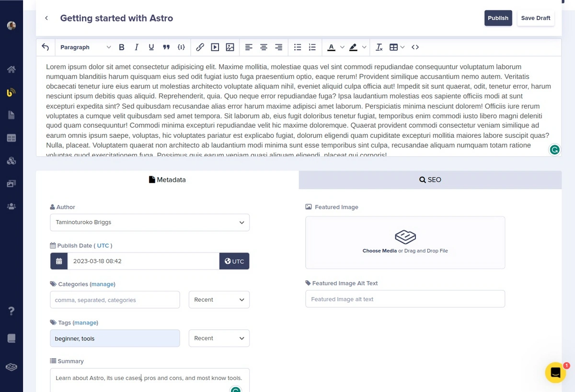The image size is (575, 392).
Task: Switch to the SEO tab
Action: (x=430, y=180)
